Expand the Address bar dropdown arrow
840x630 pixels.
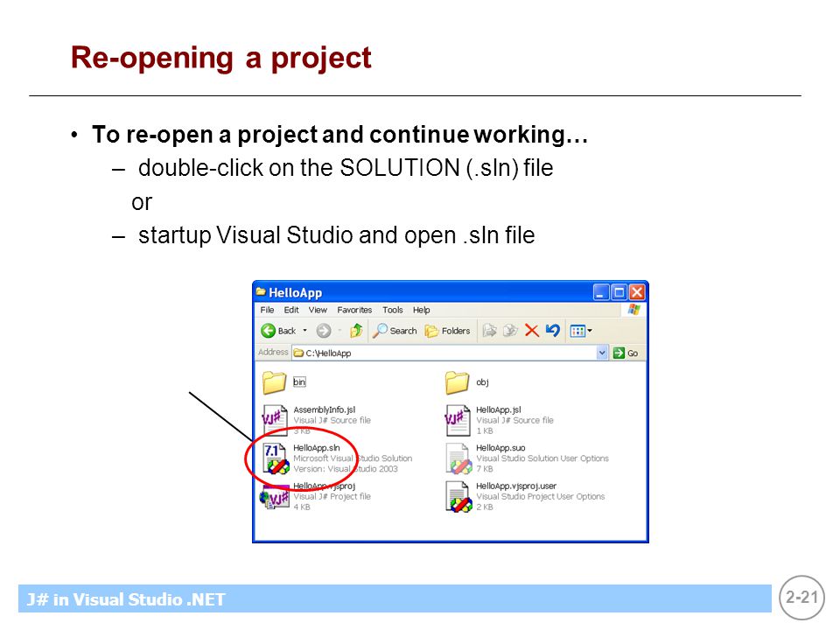point(602,353)
